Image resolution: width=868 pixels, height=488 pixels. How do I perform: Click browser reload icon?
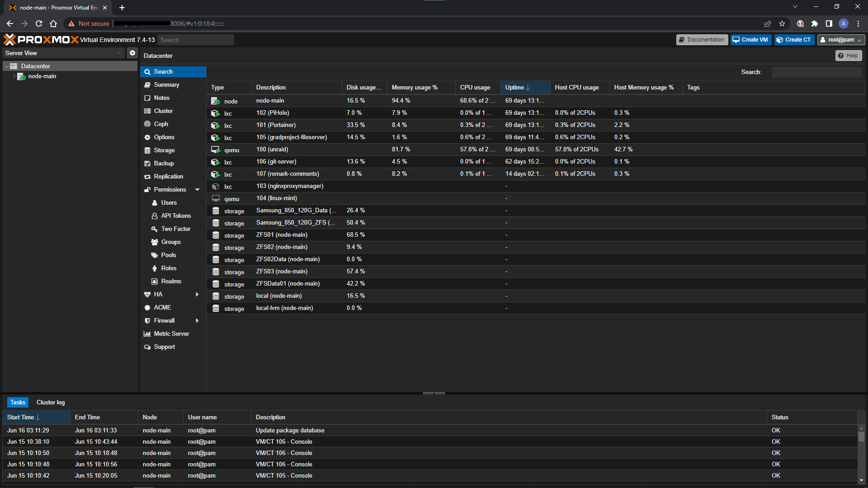click(x=39, y=23)
